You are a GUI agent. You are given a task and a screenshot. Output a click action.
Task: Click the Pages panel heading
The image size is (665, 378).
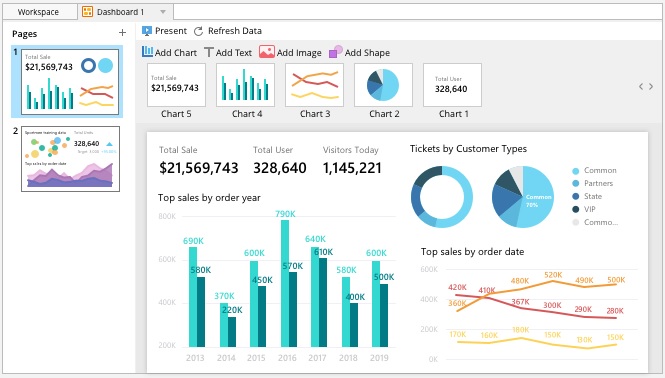[25, 34]
